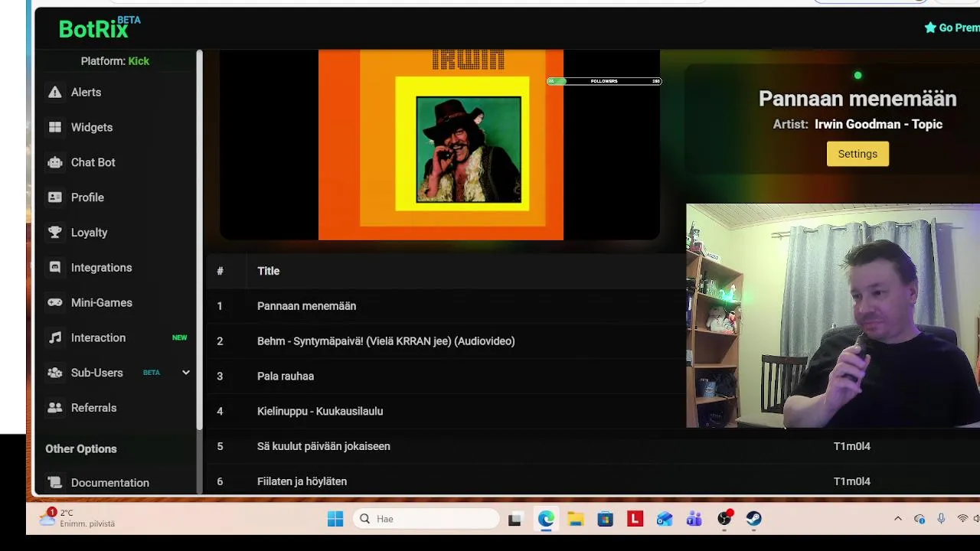The height and width of the screenshot is (551, 980).
Task: Open the Widgets sidebar icon
Action: pos(54,127)
